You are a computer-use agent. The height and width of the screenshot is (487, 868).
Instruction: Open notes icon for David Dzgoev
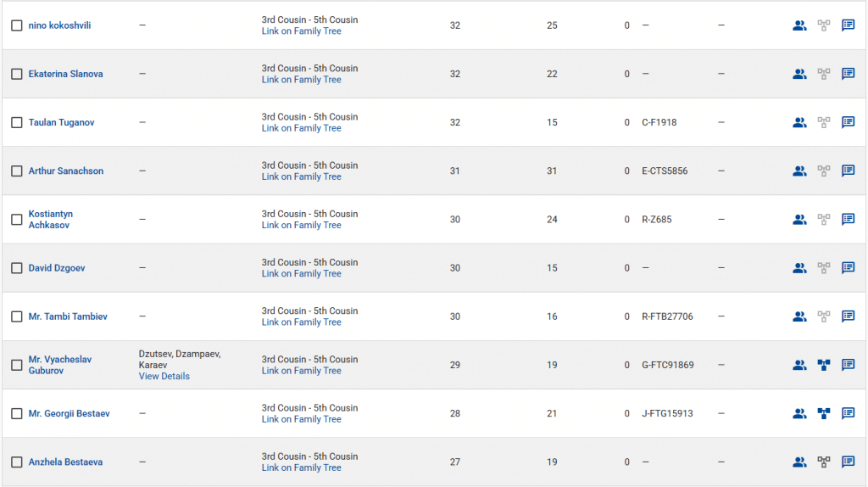pyautogui.click(x=848, y=268)
